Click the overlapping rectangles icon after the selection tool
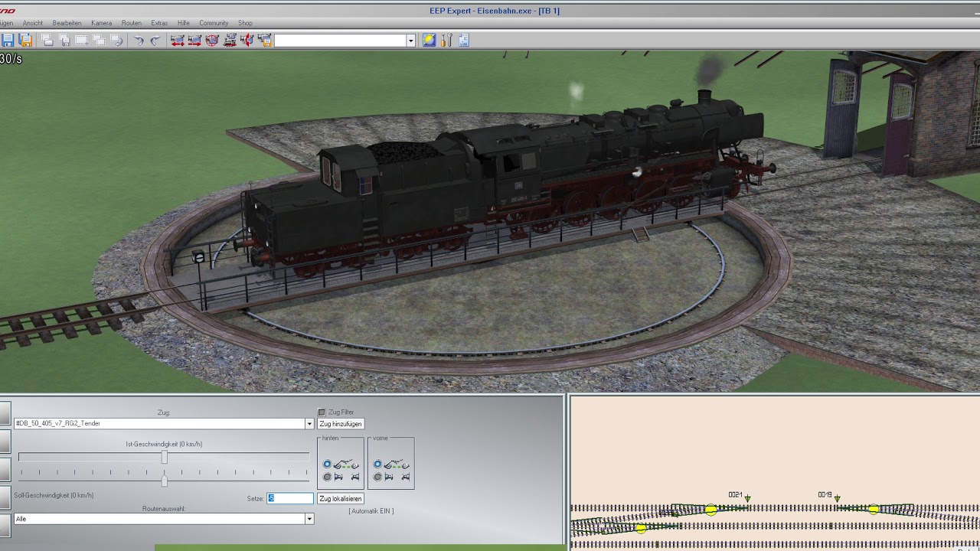This screenshot has height=551, width=980. [x=100, y=40]
